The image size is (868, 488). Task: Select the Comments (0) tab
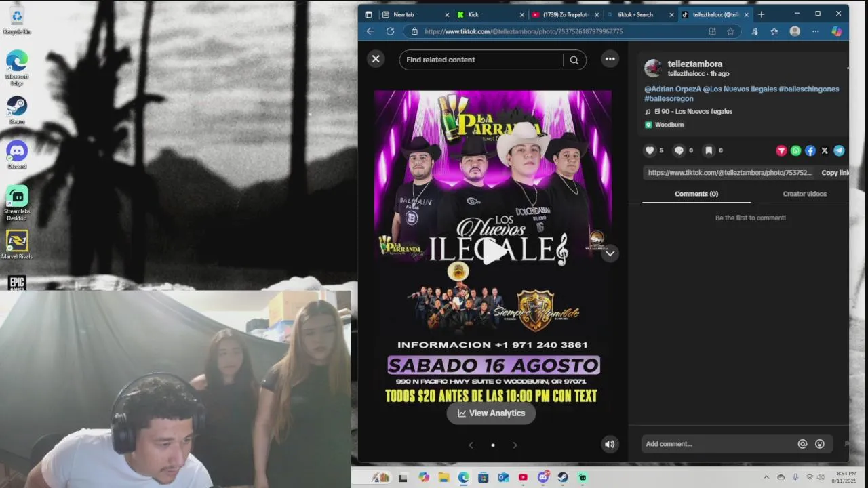696,194
